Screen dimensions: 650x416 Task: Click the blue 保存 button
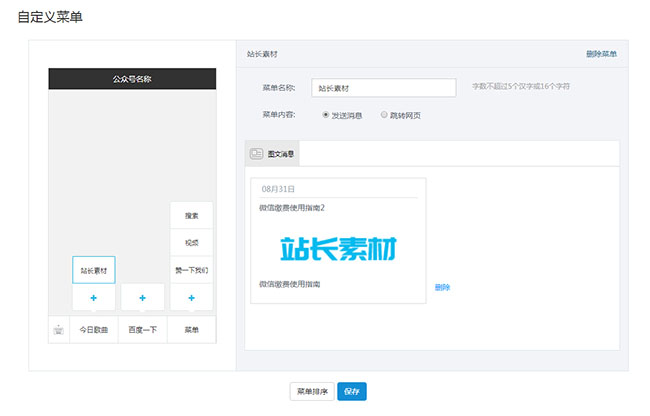352,391
